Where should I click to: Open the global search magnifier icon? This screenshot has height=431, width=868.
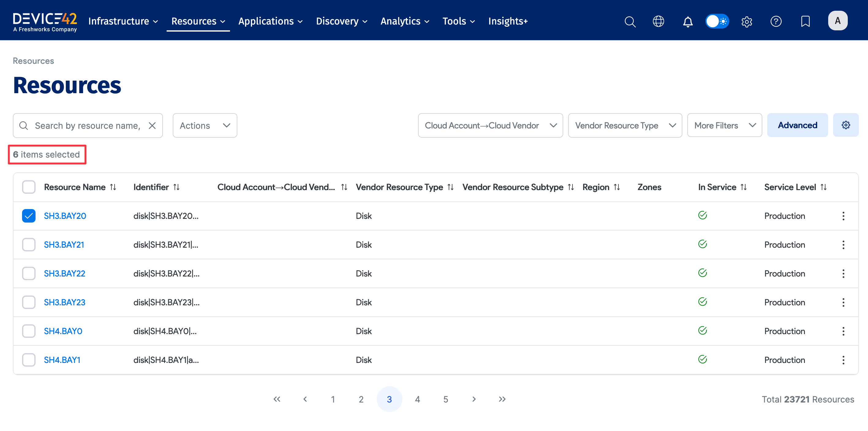(x=630, y=21)
